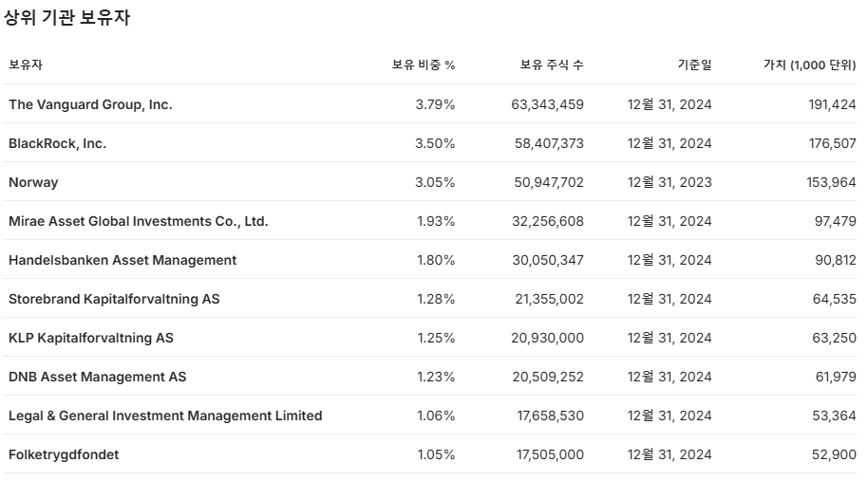Click share count 30,050,347
Screen dimensions: 868x481
point(548,260)
